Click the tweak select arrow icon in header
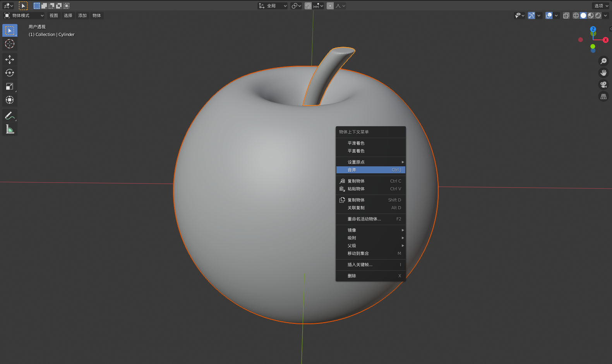Viewport: 612px width, 364px height. click(23, 6)
